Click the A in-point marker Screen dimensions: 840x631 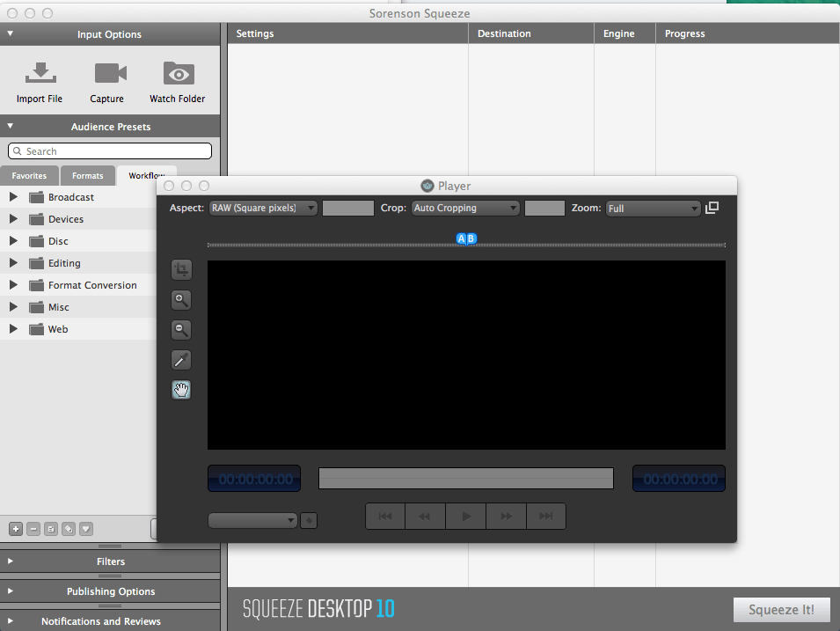(x=461, y=238)
